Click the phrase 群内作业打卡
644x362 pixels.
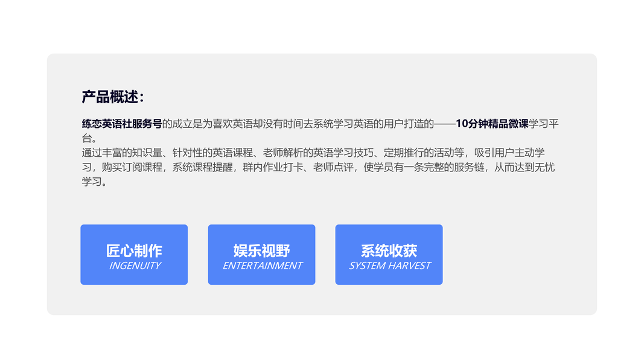point(273,168)
